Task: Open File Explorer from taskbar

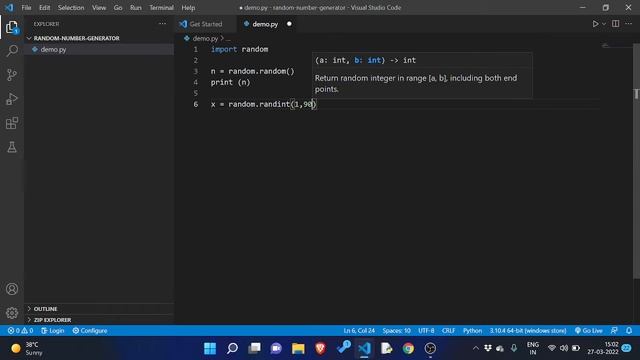Action: (x=298, y=348)
